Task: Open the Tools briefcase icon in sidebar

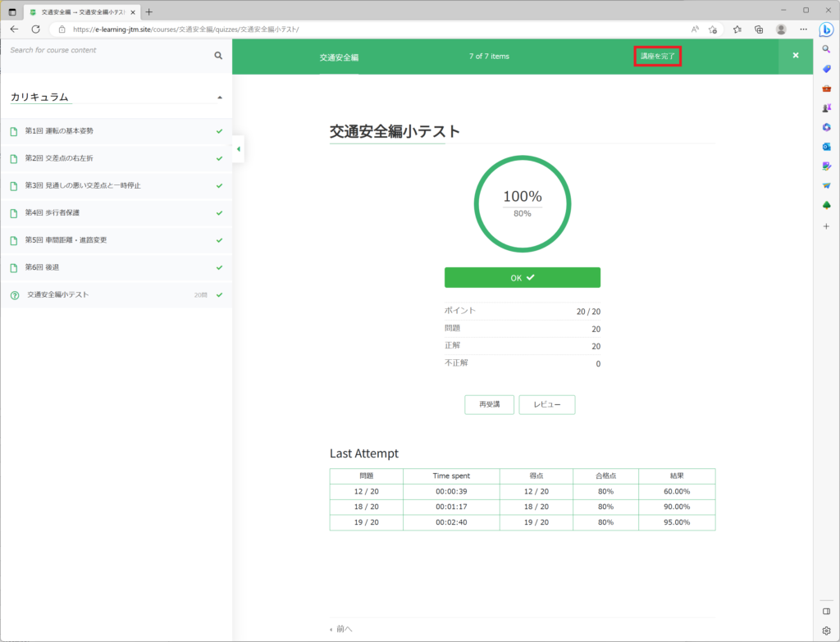Action: click(826, 89)
